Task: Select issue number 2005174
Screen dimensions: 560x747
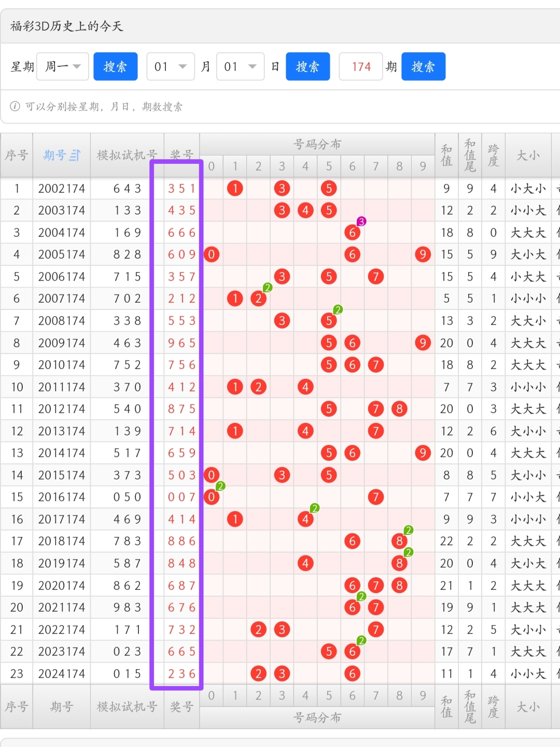Action: (x=62, y=255)
